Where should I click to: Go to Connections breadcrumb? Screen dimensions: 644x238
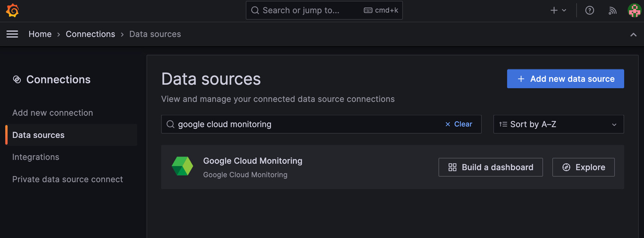tap(90, 34)
